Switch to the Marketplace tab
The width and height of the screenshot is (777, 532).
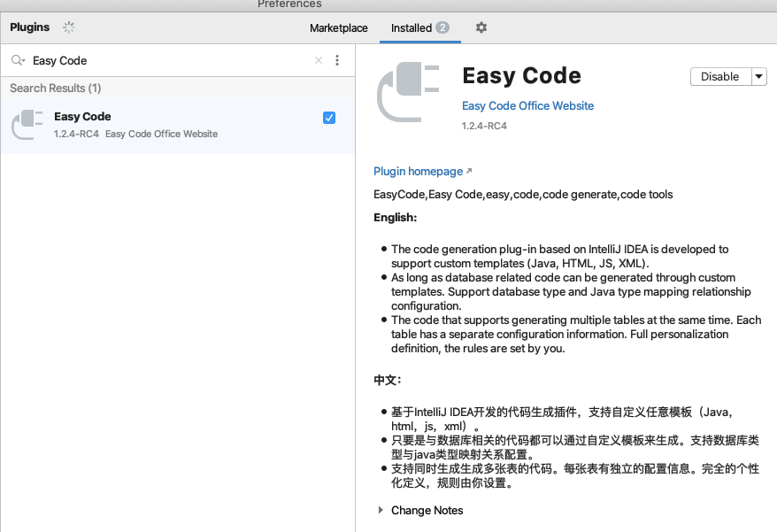pyautogui.click(x=338, y=27)
